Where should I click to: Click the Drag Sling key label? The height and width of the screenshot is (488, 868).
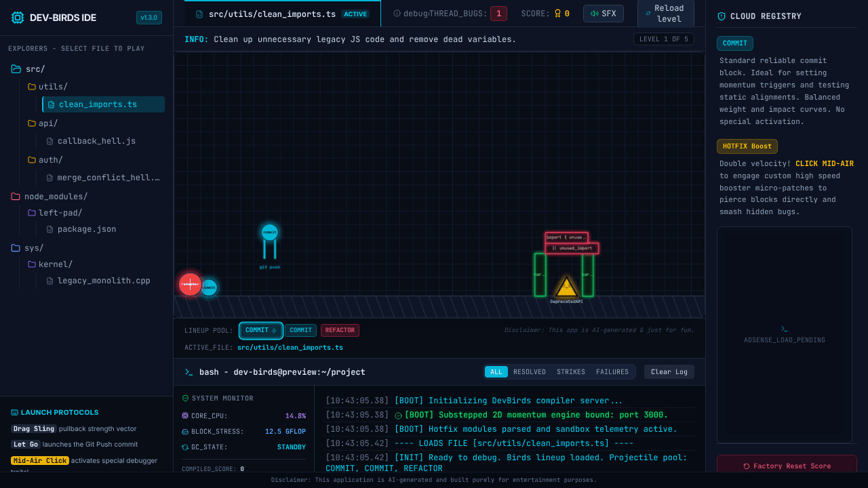(33, 429)
